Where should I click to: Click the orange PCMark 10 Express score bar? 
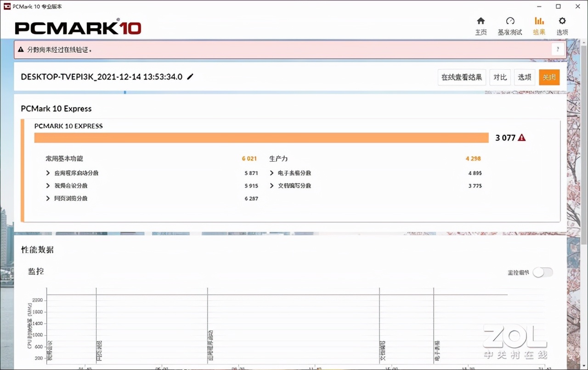[261, 138]
